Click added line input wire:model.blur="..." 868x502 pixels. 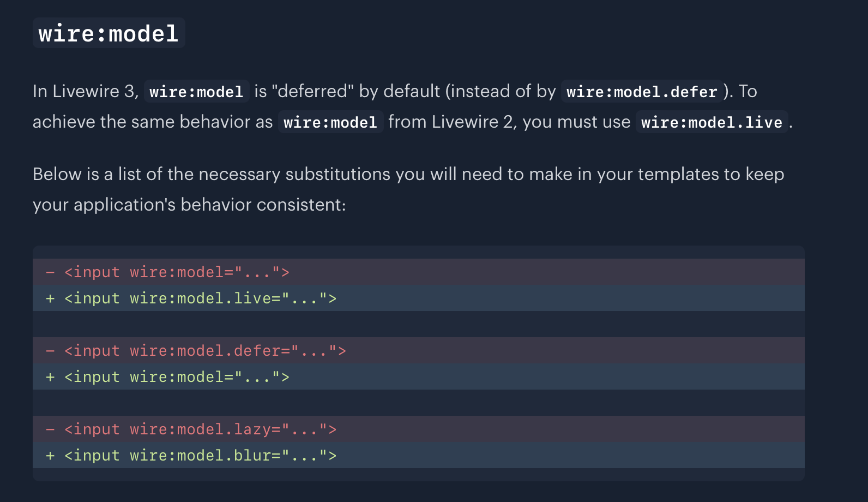click(x=419, y=455)
